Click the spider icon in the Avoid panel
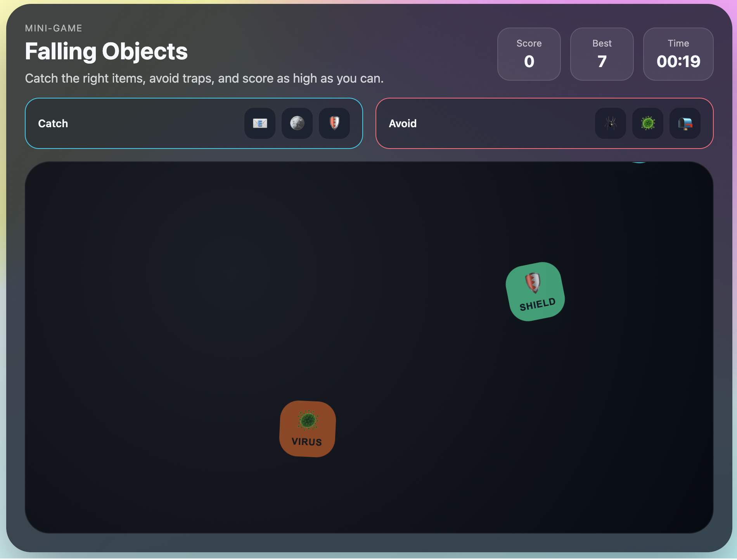 coord(610,123)
